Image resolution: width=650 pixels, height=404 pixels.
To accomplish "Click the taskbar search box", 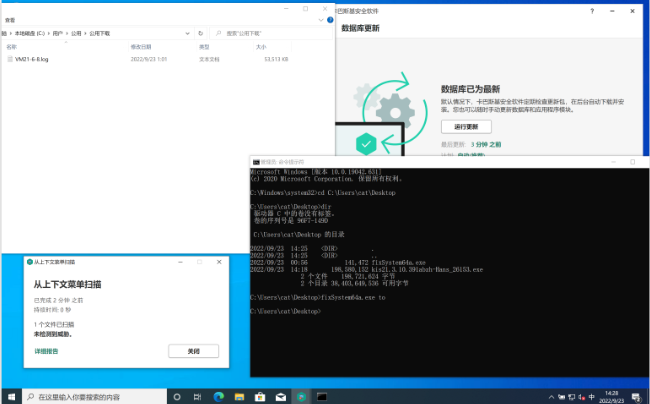I will [95, 397].
